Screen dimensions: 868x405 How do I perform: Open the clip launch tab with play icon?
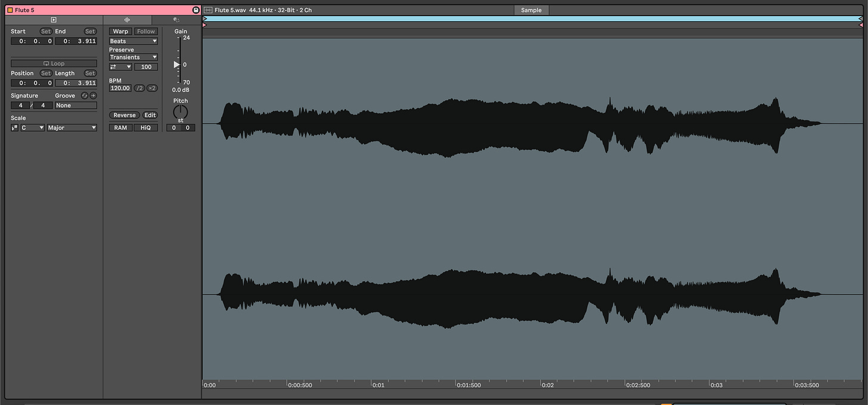click(54, 20)
